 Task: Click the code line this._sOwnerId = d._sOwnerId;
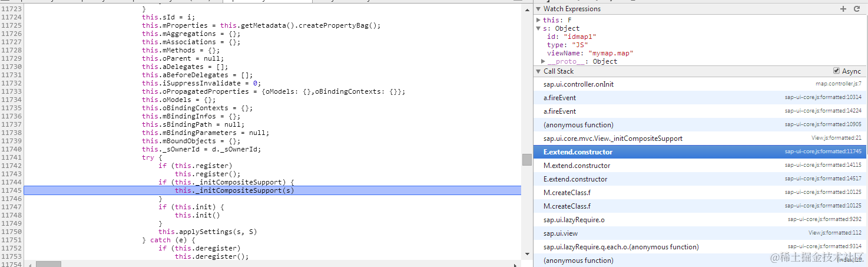(x=201, y=149)
